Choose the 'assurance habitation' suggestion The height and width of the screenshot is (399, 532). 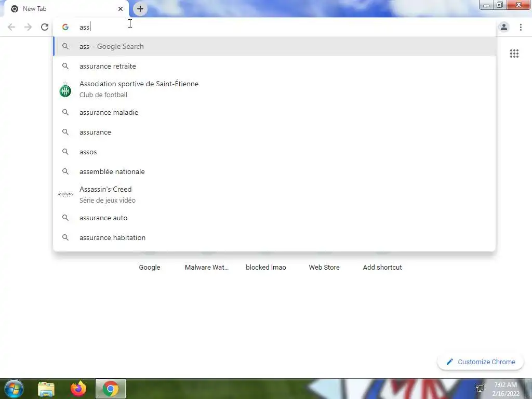[x=274, y=237]
